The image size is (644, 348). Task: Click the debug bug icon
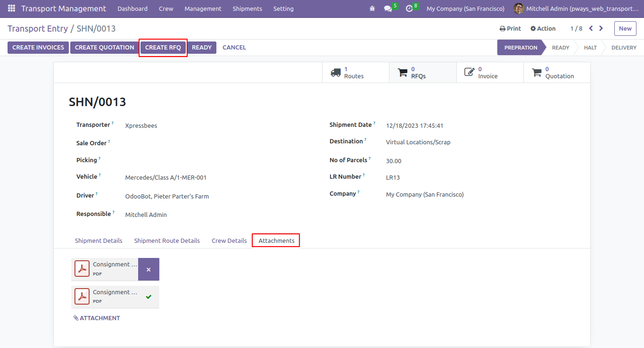click(372, 8)
